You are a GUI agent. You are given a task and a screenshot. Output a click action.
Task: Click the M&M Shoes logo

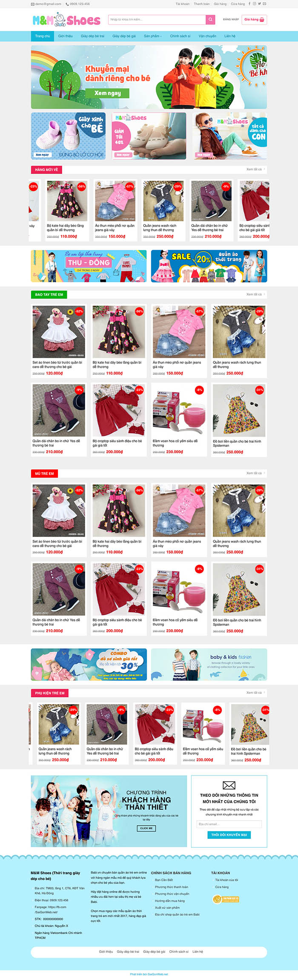66,20
